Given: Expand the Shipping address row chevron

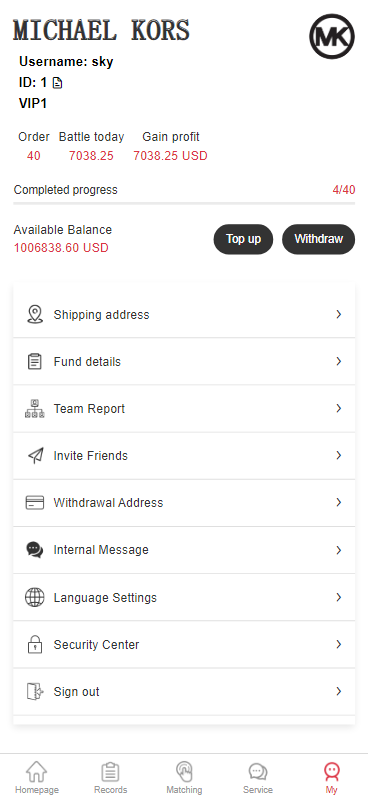Looking at the screenshot, I should click(339, 315).
